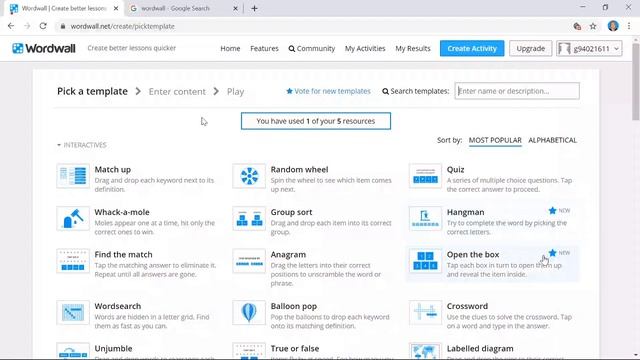Sort templates ALPHABETICAL

(x=552, y=140)
